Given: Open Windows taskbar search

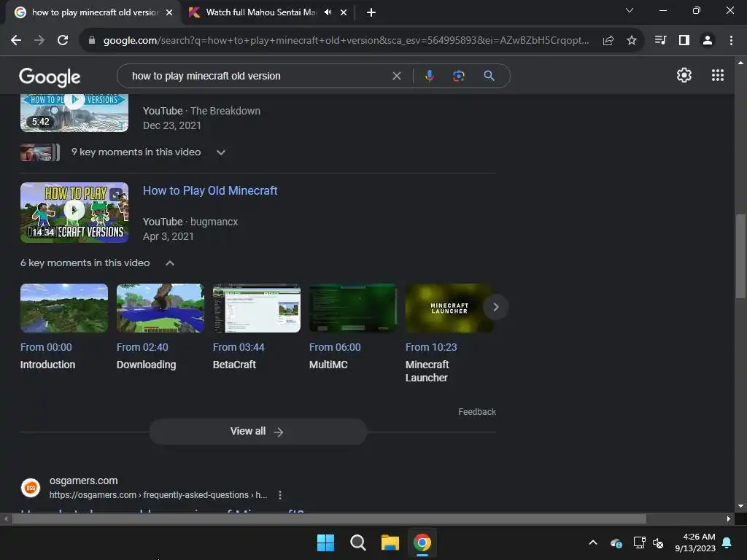Looking at the screenshot, I should pyautogui.click(x=357, y=542).
